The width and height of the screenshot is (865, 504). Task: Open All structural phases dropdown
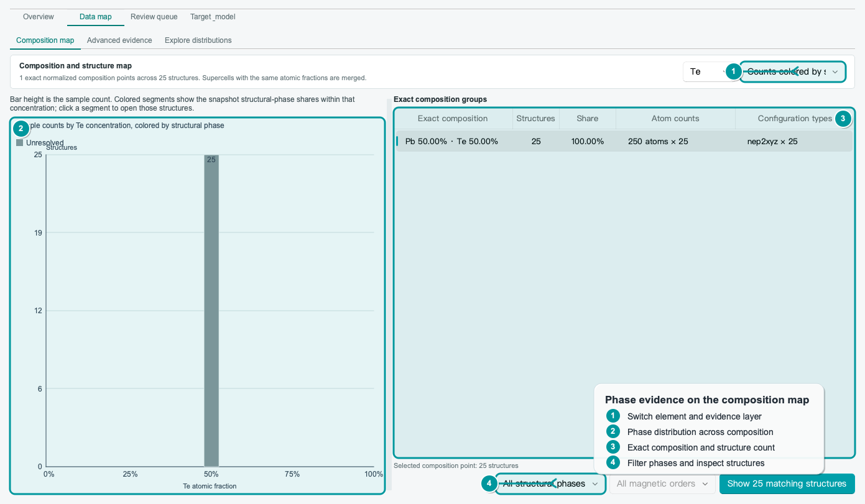click(x=550, y=483)
